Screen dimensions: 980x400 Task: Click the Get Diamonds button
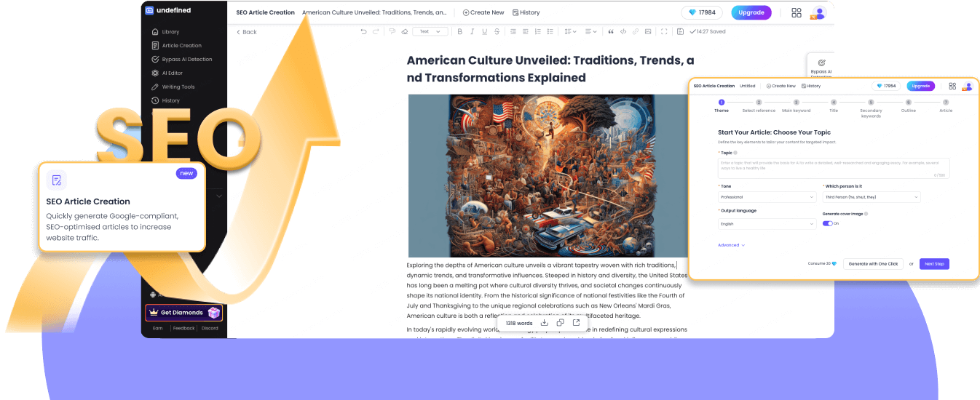[x=183, y=313]
